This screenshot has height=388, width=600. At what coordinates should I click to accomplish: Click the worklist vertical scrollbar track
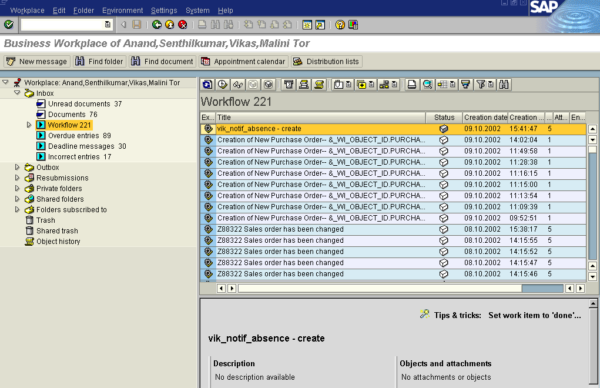(592, 203)
